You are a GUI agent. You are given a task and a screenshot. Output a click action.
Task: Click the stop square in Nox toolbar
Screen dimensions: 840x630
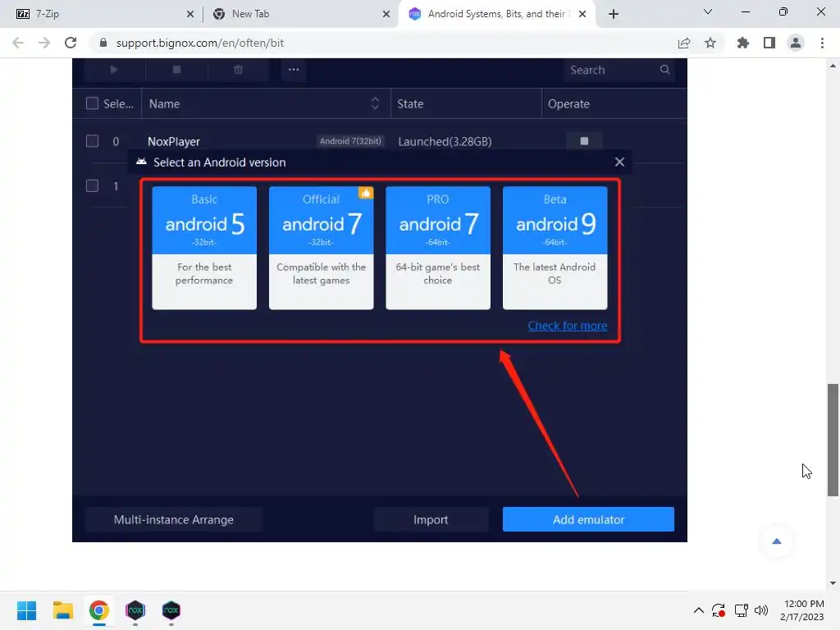tap(177, 70)
